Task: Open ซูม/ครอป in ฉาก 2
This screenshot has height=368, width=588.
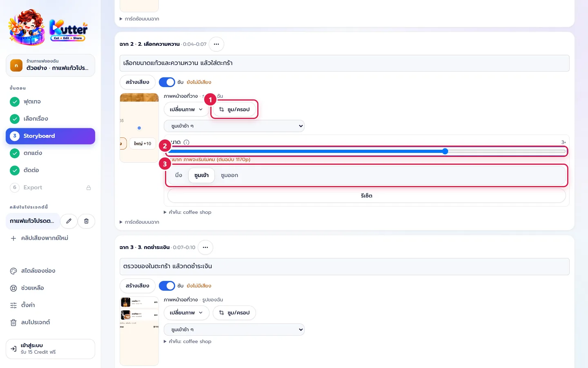Action: coord(234,110)
